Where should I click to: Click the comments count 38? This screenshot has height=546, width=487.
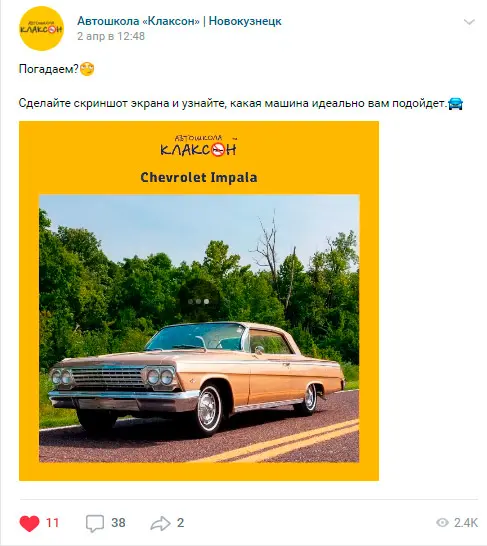click(x=118, y=523)
